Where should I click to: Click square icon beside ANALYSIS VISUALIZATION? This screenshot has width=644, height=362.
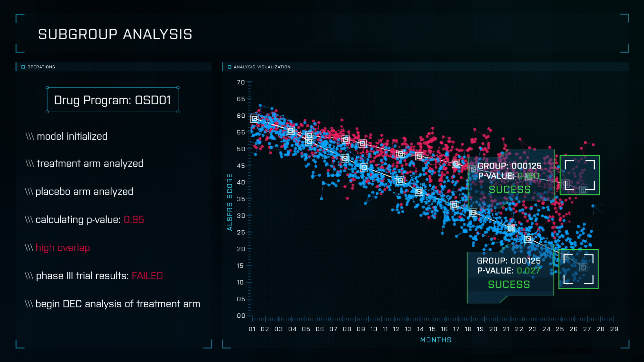tap(229, 67)
